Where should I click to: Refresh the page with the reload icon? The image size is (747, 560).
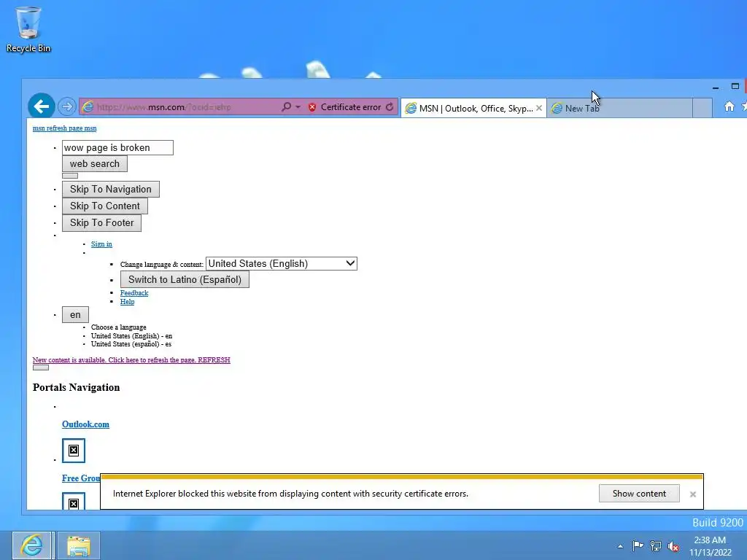[x=390, y=106]
